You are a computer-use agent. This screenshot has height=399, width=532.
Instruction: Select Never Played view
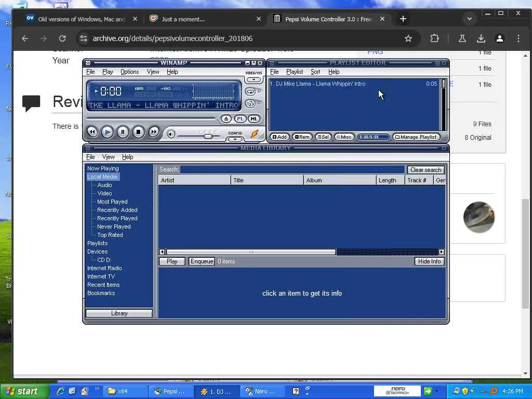114,227
